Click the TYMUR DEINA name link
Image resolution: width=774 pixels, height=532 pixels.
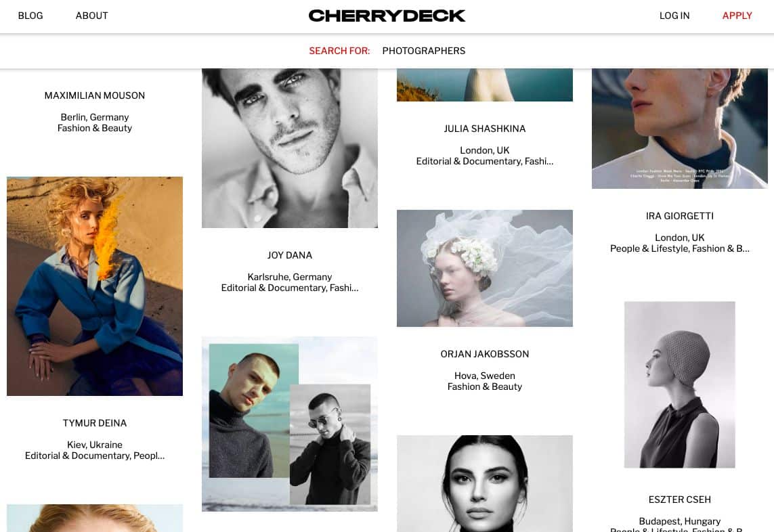pos(95,423)
